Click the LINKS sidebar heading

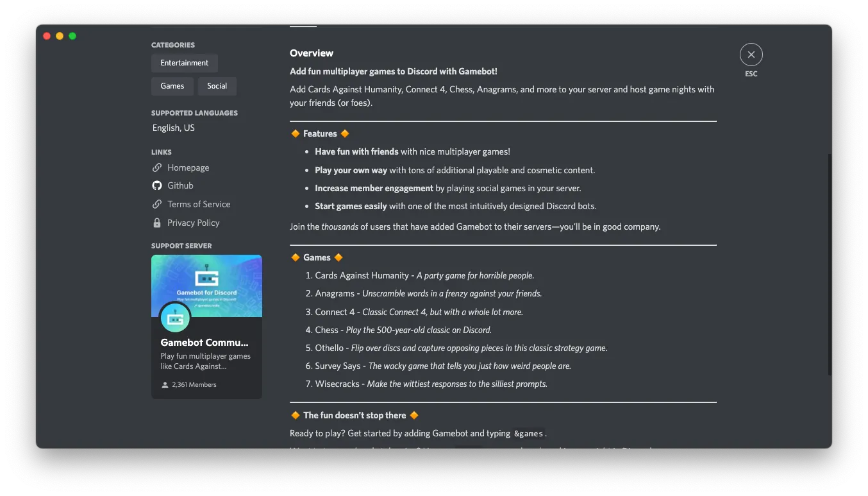[x=162, y=152]
